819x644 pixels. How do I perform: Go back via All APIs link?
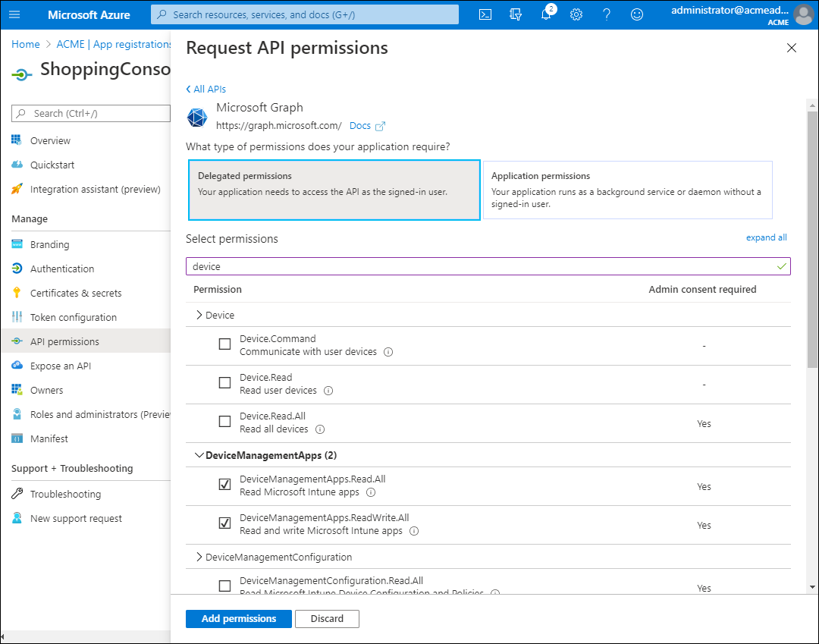(206, 89)
